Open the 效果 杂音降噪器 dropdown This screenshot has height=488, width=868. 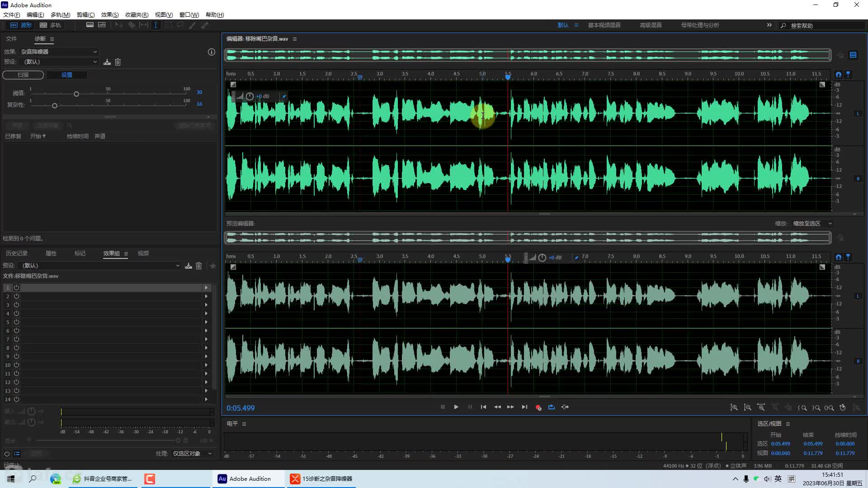pos(59,52)
